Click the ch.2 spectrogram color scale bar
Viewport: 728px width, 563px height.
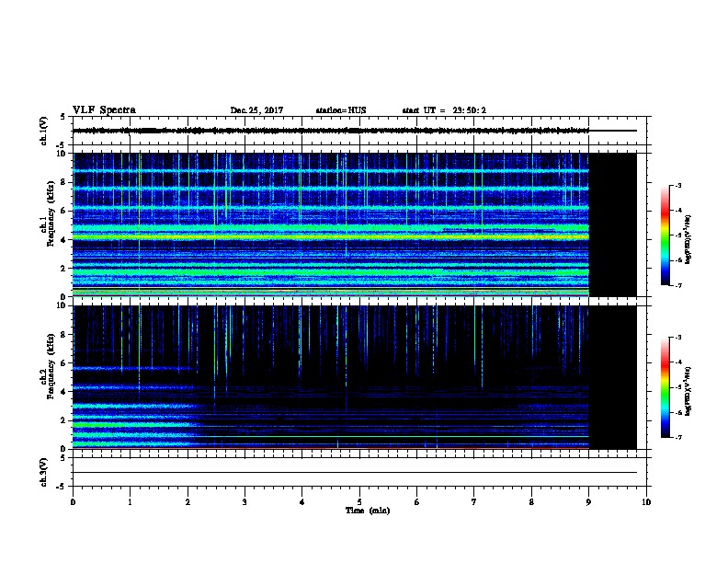pyautogui.click(x=665, y=387)
